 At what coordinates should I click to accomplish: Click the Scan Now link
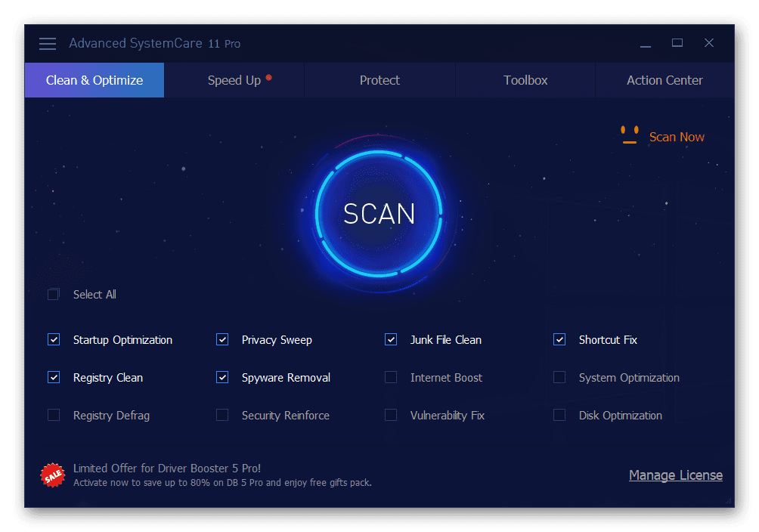pyautogui.click(x=677, y=137)
